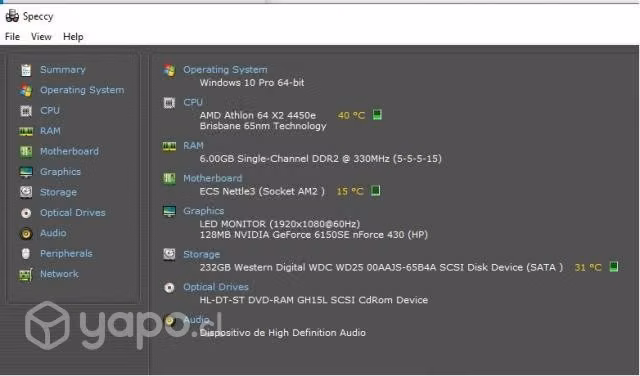Click the green temperature indicator next to motherboard 15 °C
The image size is (640, 376).
pos(376,191)
